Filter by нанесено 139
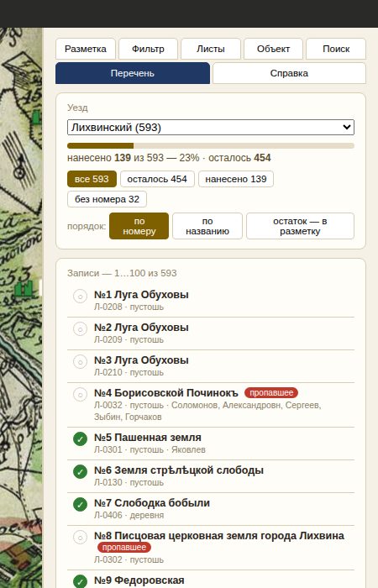The image size is (378, 588). coord(236,179)
